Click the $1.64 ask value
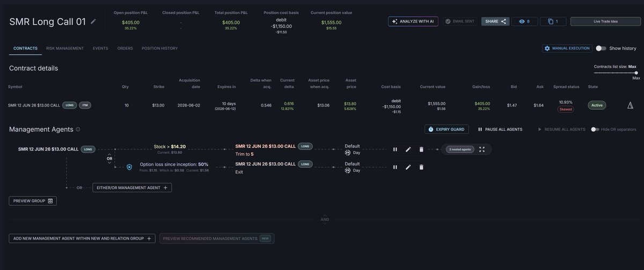644x270 pixels. (x=539, y=106)
